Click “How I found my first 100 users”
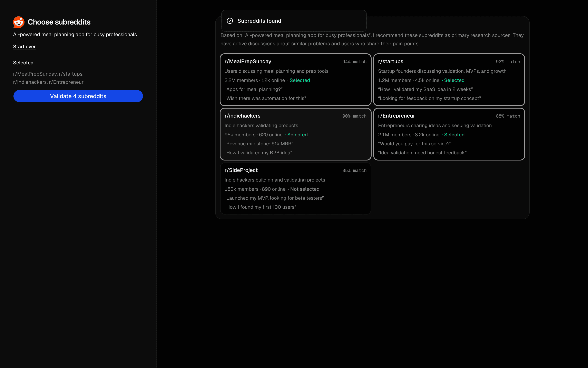The image size is (588, 368). click(260, 207)
